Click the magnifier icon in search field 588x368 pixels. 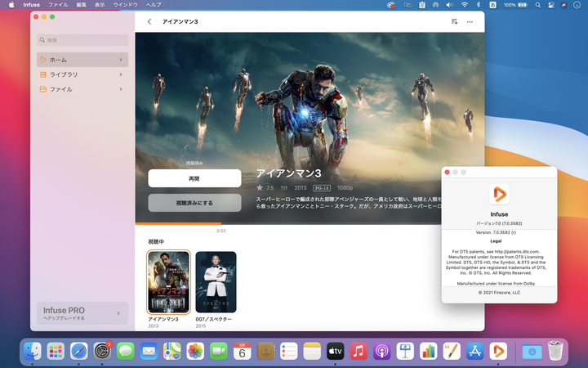point(42,40)
